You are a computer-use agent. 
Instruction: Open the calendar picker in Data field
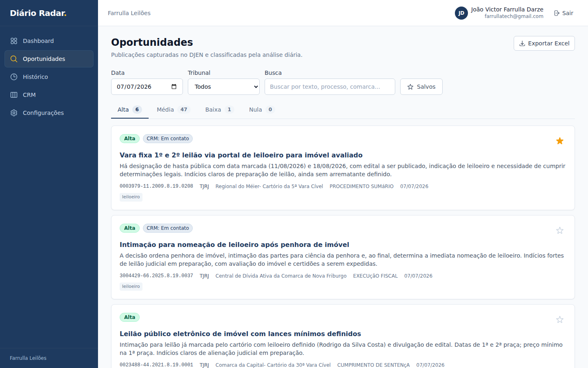[174, 87]
